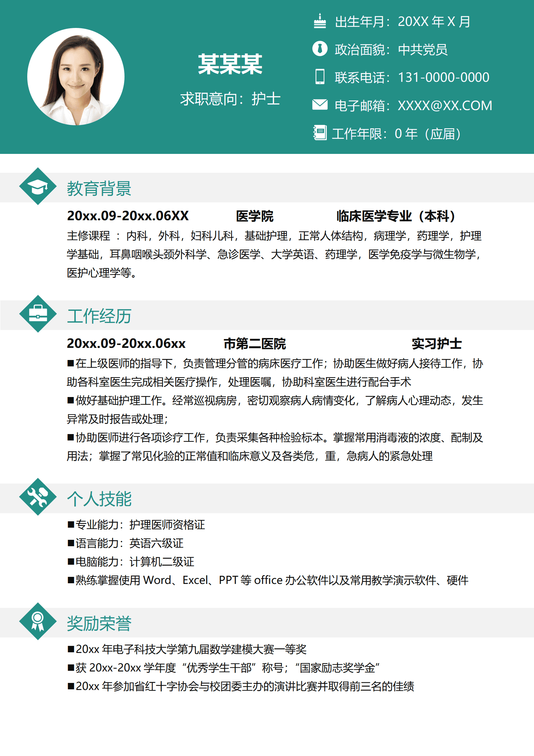Screen dimensions: 534x756
Task: Click the 医护心理学等 line
Action: pos(102,273)
